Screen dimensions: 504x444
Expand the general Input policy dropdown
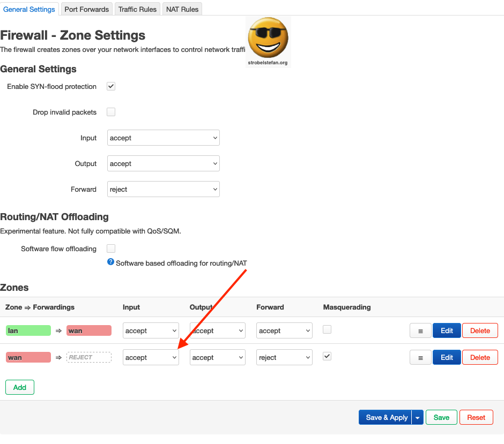[163, 138]
